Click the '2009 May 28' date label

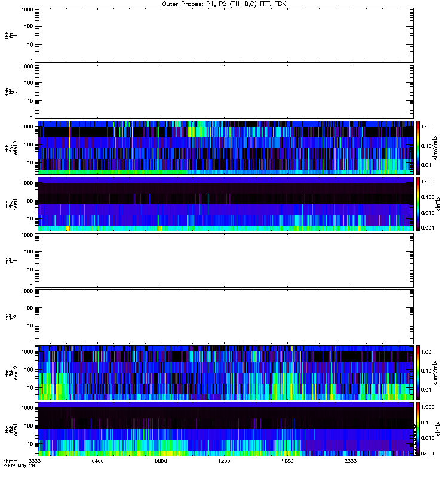(19, 466)
